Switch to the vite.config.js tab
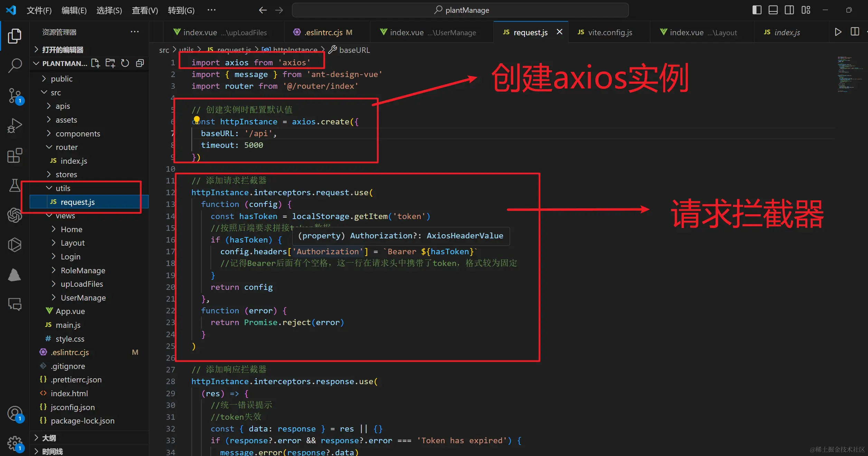 point(609,32)
